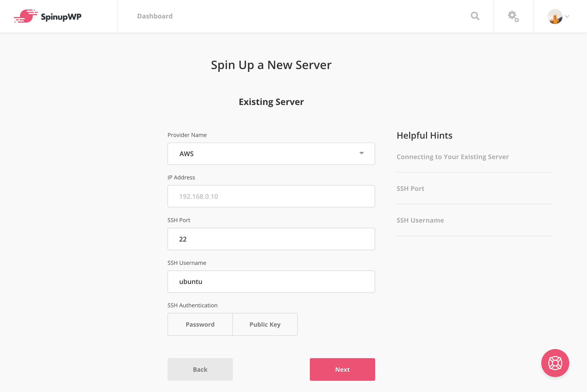This screenshot has width=587, height=392.
Task: Click the help/support life ring icon
Action: pyautogui.click(x=555, y=363)
